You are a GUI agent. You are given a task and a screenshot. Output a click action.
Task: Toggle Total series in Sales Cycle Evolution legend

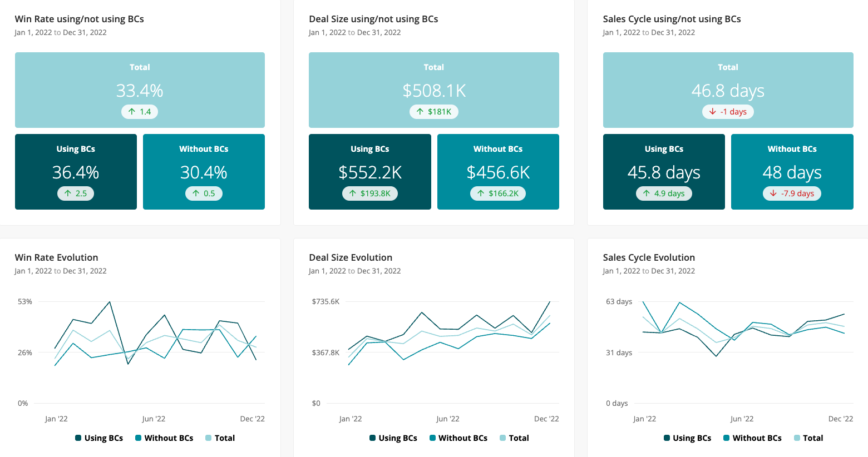(x=809, y=438)
